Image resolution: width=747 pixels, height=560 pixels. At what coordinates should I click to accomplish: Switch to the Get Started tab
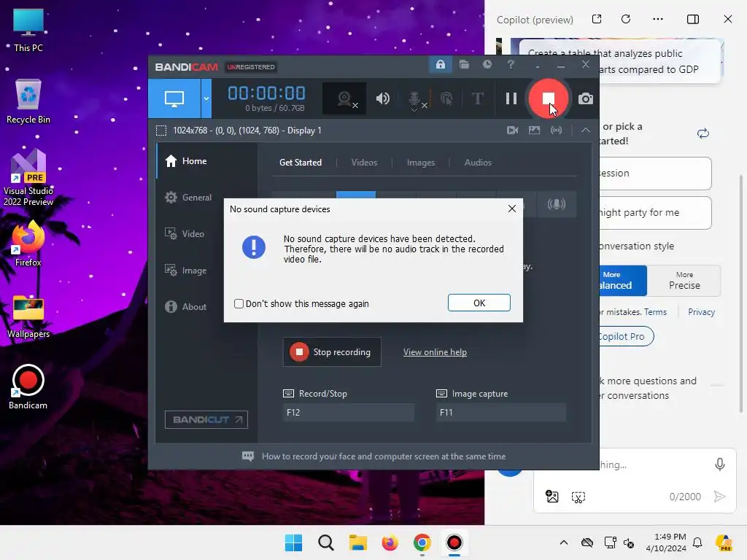[x=300, y=163]
